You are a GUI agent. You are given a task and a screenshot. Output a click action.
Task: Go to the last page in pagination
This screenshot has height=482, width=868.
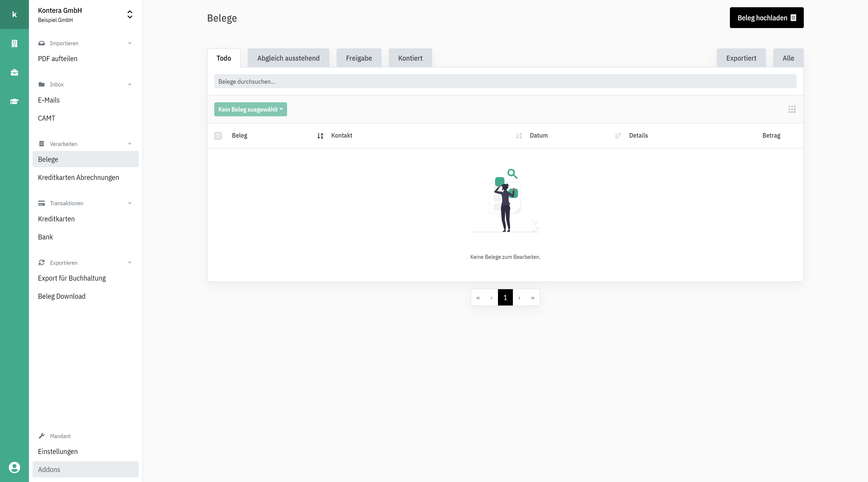[533, 298]
